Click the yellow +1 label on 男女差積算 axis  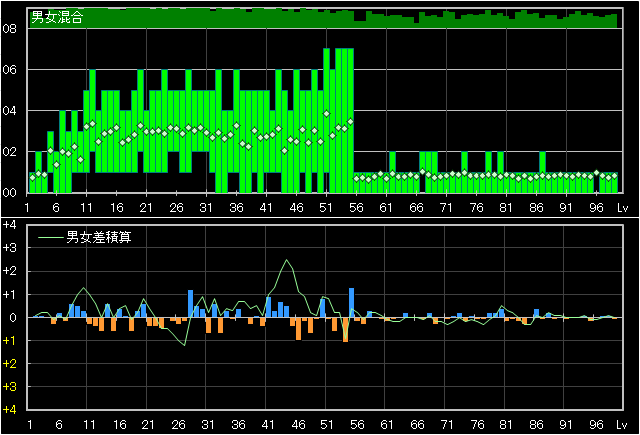point(10,340)
